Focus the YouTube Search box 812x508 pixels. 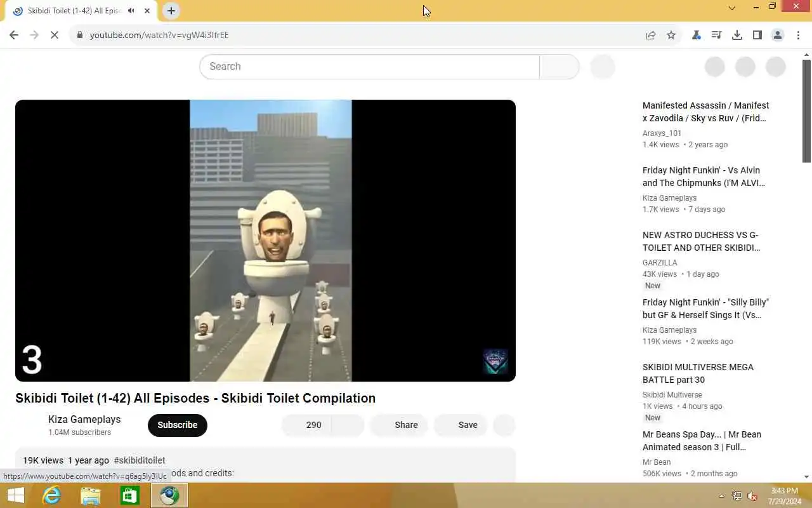pos(369,67)
